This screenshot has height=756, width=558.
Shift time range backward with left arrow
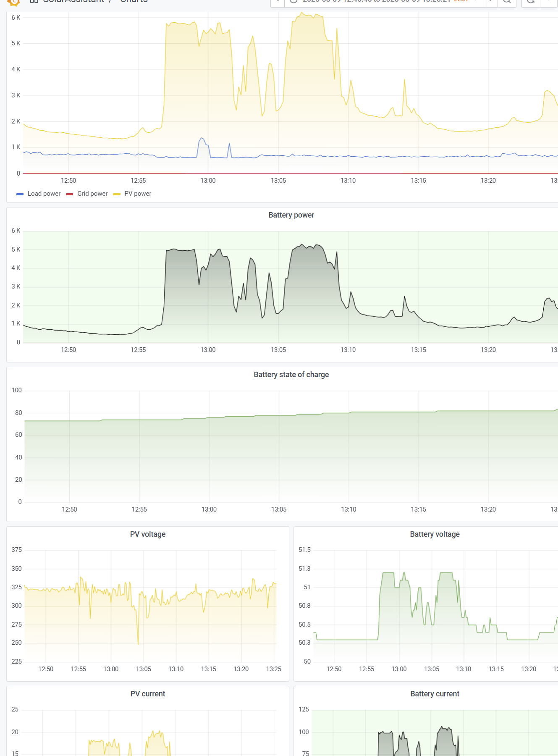pos(278,1)
